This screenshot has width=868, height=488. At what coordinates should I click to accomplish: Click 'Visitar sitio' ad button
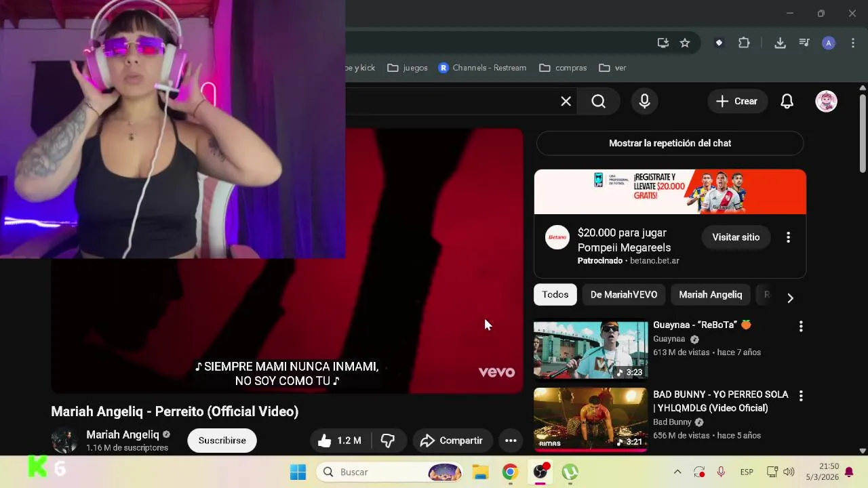coord(736,237)
